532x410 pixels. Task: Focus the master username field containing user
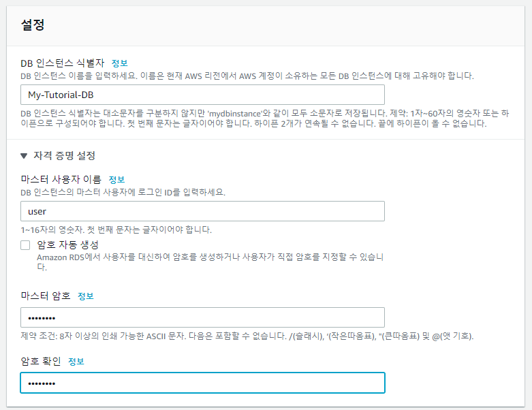pyautogui.click(x=202, y=211)
